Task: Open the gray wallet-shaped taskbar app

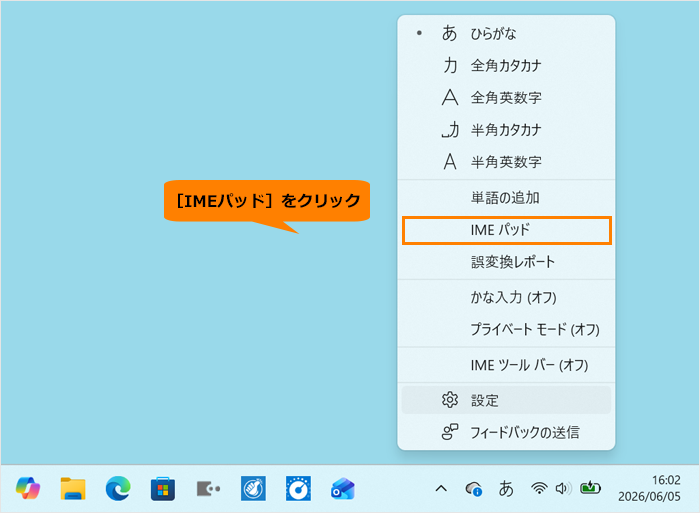Action: coord(208,489)
